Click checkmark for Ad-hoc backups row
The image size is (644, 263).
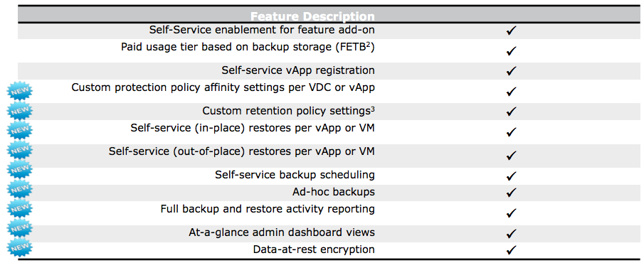pos(511,192)
